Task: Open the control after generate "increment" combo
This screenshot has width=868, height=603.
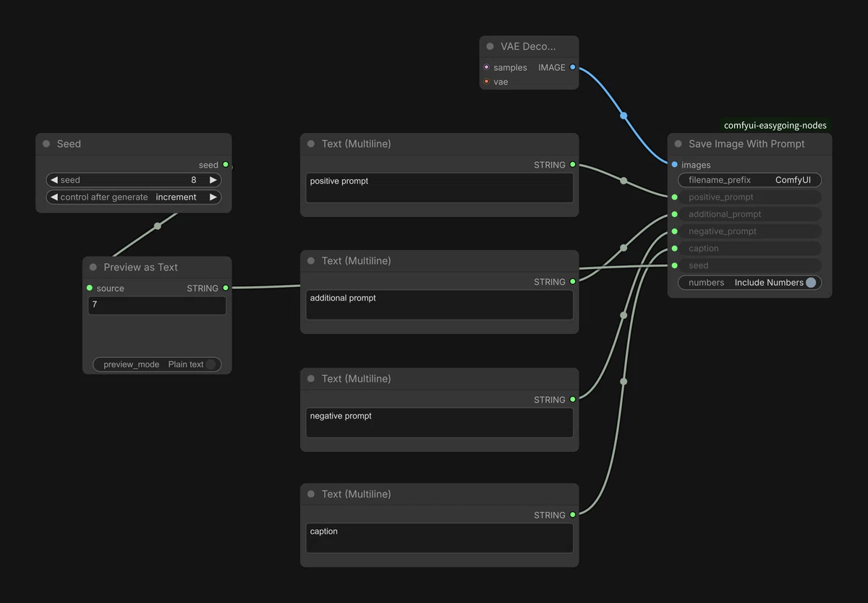Action: 134,197
